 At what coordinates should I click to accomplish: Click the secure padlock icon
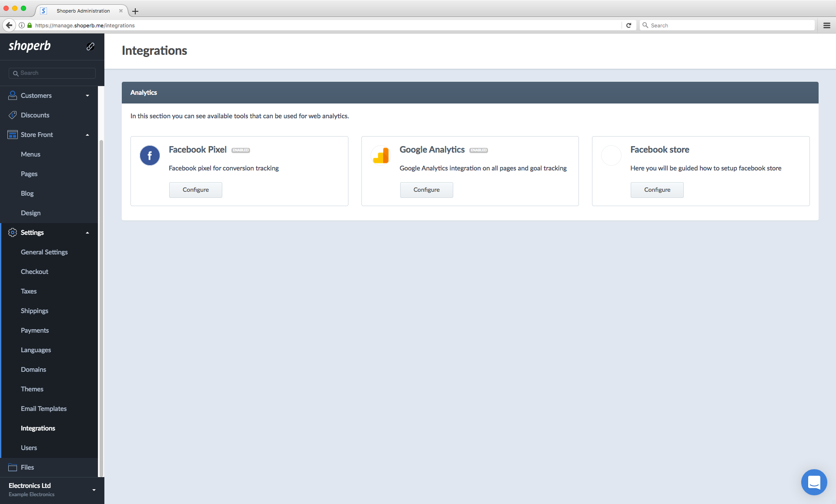coord(30,25)
